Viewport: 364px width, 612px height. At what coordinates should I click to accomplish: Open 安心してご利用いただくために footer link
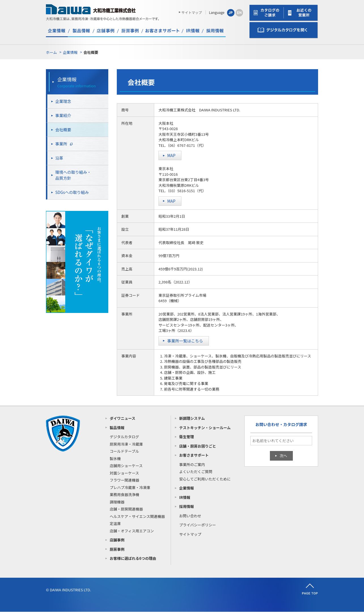[205, 479]
